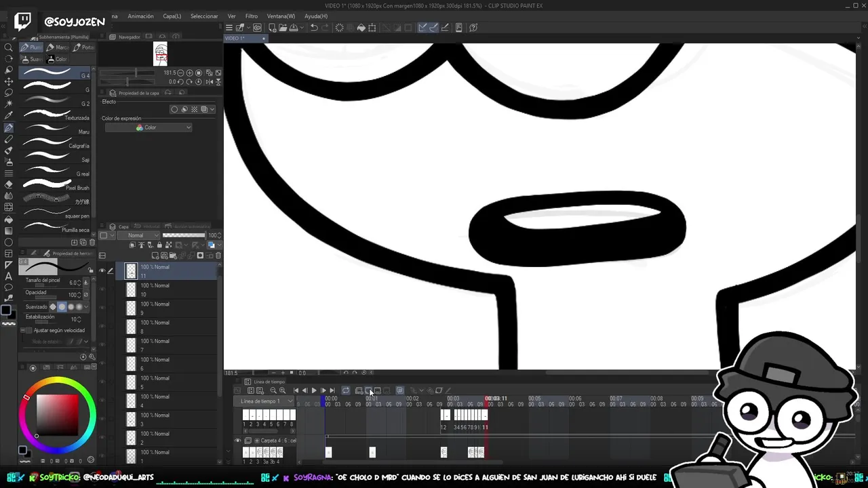Open the Línea de tiempo 1 dropdown
The width and height of the screenshot is (868, 488).
click(x=267, y=401)
